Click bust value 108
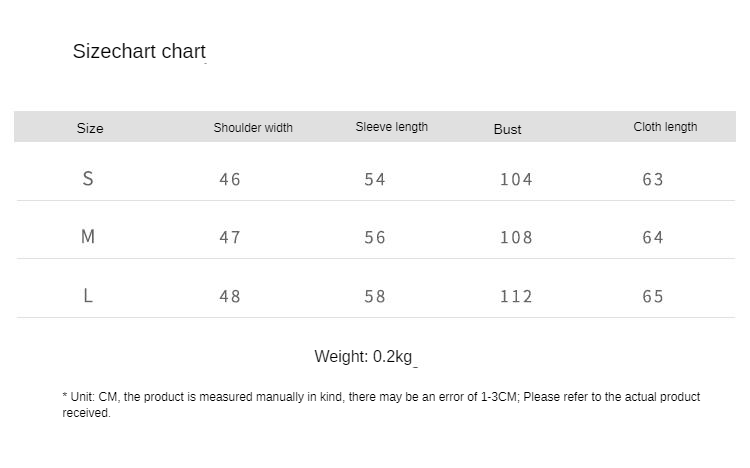This screenshot has height=468, width=750. 516,238
